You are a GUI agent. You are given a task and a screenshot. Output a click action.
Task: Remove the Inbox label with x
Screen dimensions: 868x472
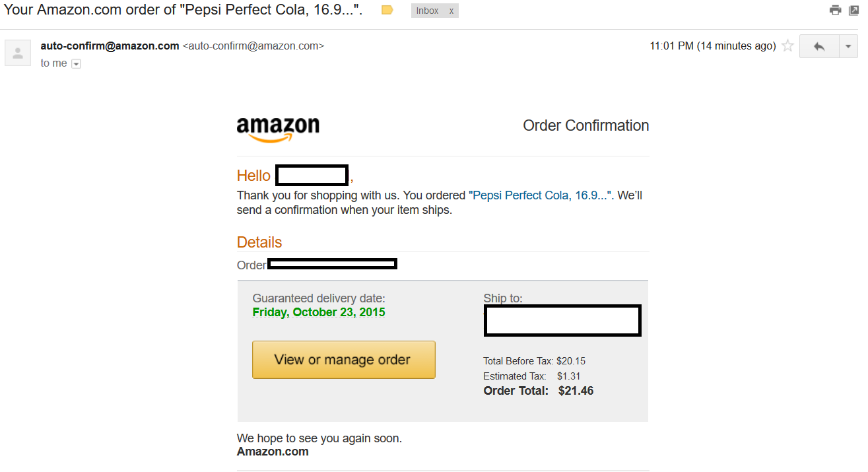click(451, 11)
